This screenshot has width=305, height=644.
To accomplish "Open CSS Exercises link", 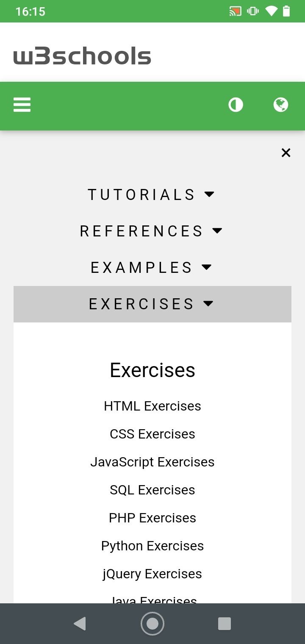I will (x=152, y=434).
